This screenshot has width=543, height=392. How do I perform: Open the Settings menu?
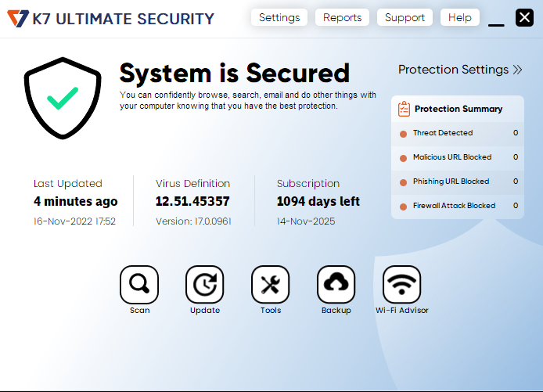(279, 17)
